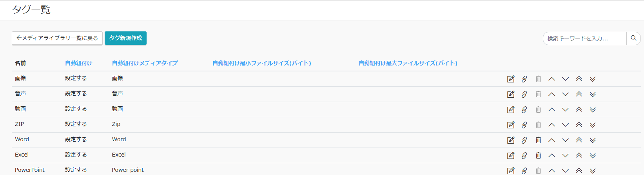Sort by 自動紐付け最小ファイルサイズ(バイト) header
This screenshot has height=175, width=644.
pyautogui.click(x=261, y=63)
